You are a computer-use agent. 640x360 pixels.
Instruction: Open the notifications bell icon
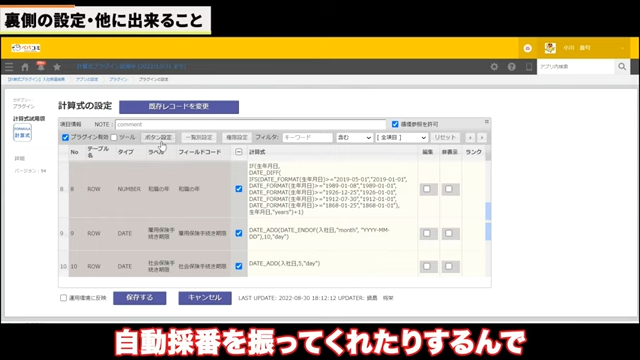(x=41, y=67)
